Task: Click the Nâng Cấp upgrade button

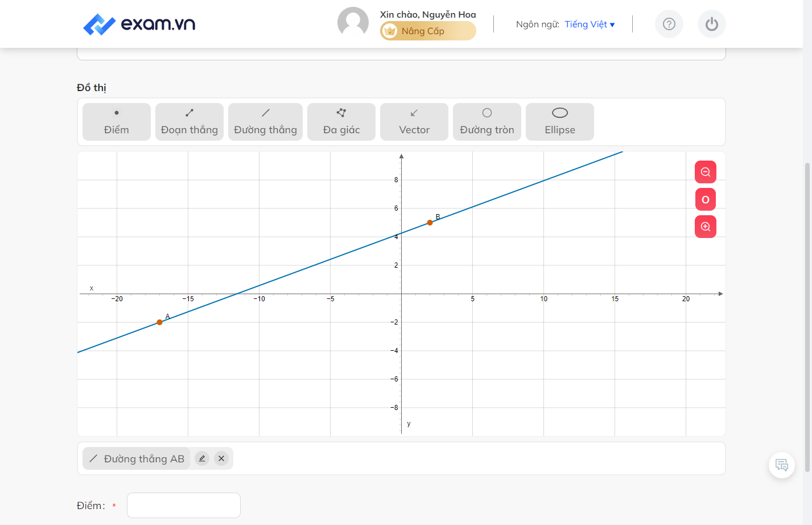Action: click(428, 31)
